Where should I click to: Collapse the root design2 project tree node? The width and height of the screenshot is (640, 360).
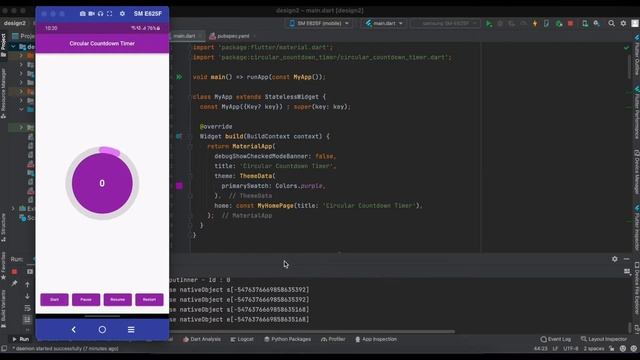pos(13,47)
